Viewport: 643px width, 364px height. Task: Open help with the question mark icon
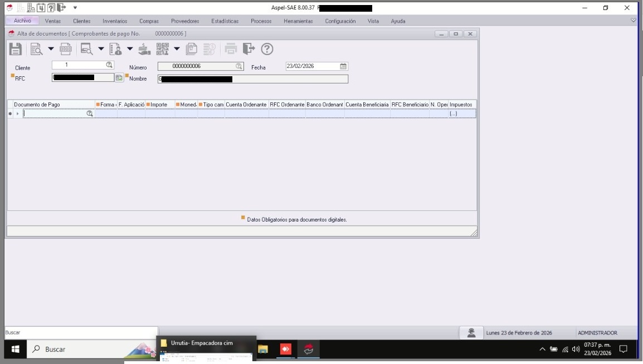[x=267, y=49]
